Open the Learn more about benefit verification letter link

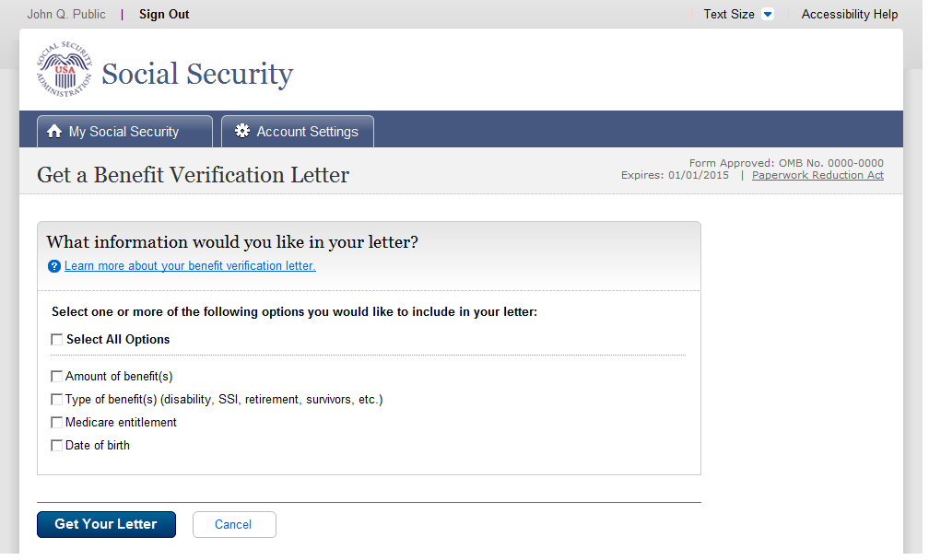coord(190,266)
